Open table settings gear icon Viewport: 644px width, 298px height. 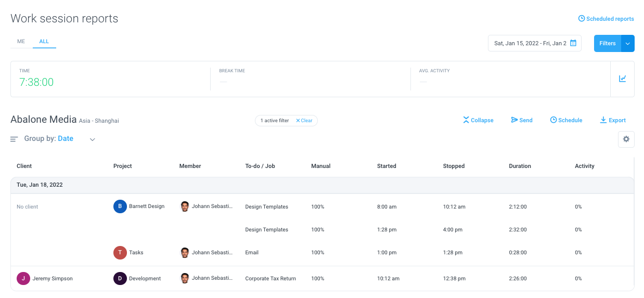tap(626, 139)
